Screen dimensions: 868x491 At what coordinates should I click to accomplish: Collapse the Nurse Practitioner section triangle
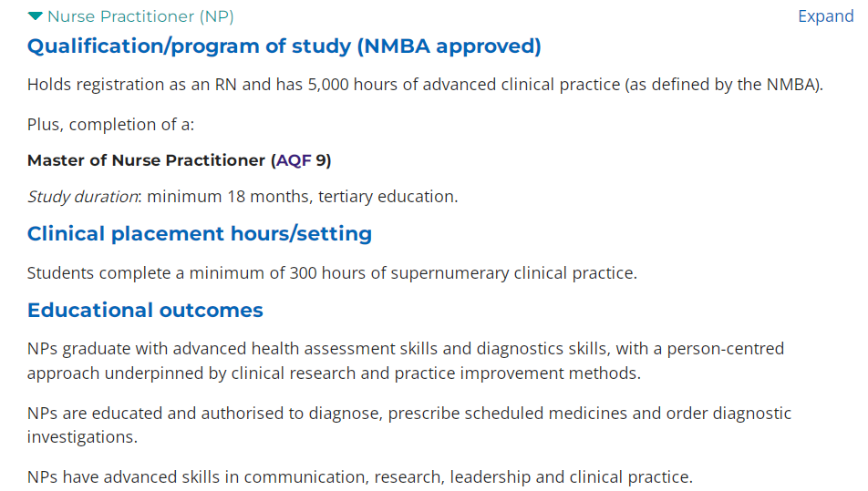tap(35, 16)
